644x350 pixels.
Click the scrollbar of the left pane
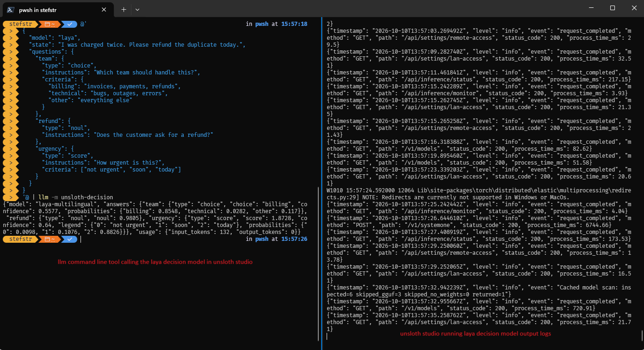click(319, 264)
